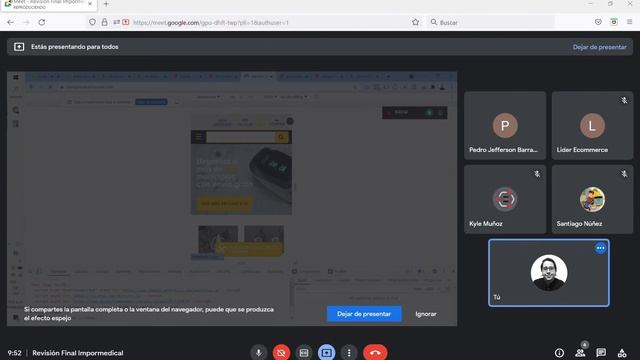Select the Santiago Núñez participant tile
The width and height of the screenshot is (640, 360).
click(592, 199)
